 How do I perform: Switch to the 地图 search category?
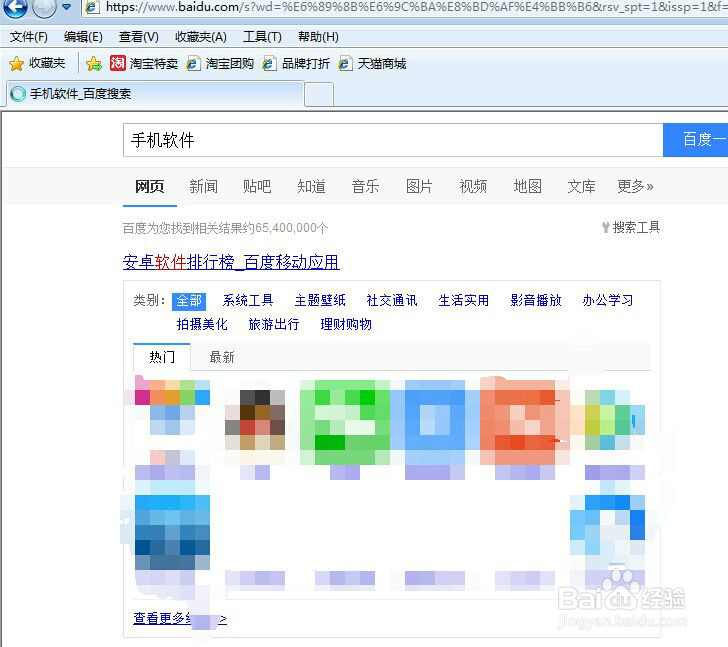click(x=527, y=187)
